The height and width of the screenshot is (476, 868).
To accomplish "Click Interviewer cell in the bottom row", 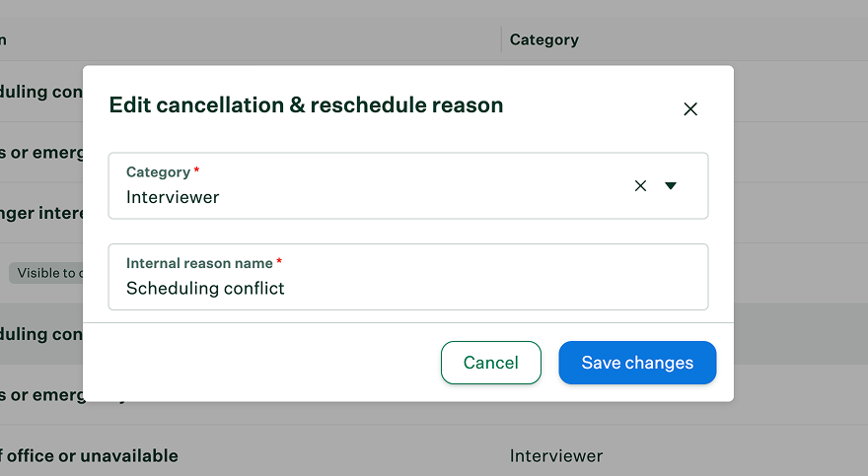I will click(555, 456).
